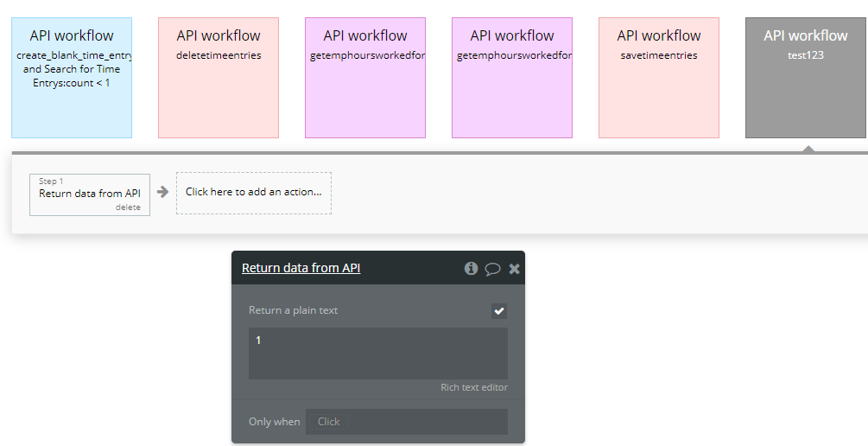Close the Return data from API panel
The height and width of the screenshot is (446, 868).
[x=514, y=268]
